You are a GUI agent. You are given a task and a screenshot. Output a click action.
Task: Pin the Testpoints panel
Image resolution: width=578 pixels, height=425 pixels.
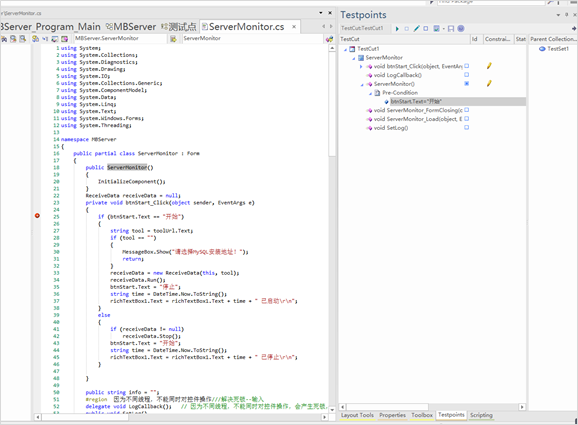(567, 15)
